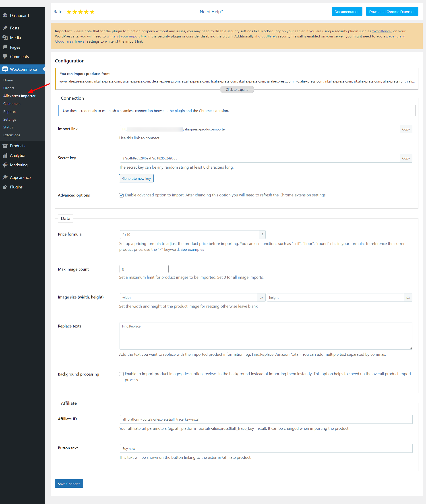Click the Dashboard gauge icon
This screenshot has width=426, height=504.
5,15
